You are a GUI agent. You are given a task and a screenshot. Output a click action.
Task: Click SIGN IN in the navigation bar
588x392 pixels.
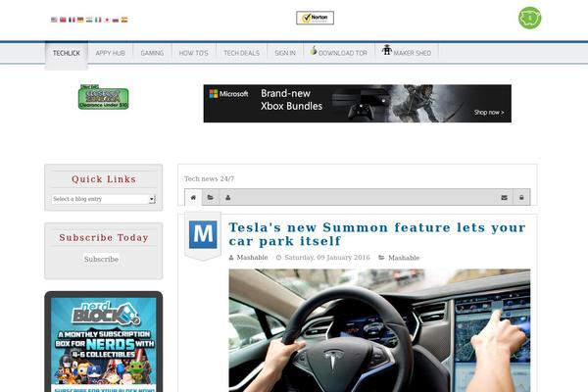[285, 53]
